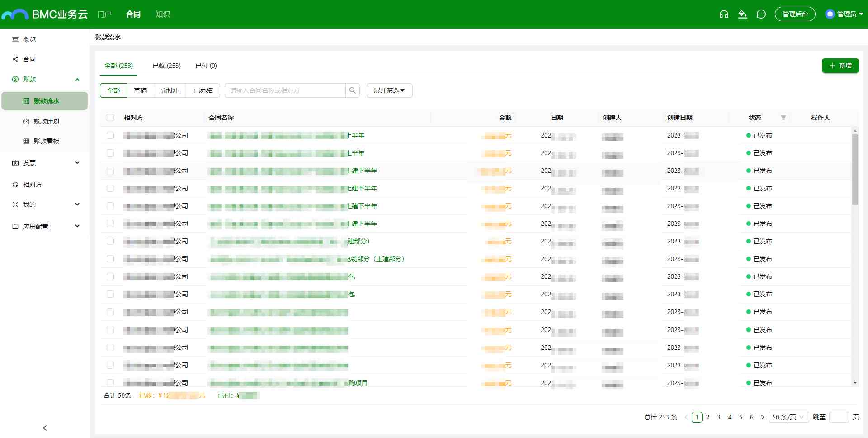Click the search magnifier icon
This screenshot has height=438, width=868.
[353, 90]
